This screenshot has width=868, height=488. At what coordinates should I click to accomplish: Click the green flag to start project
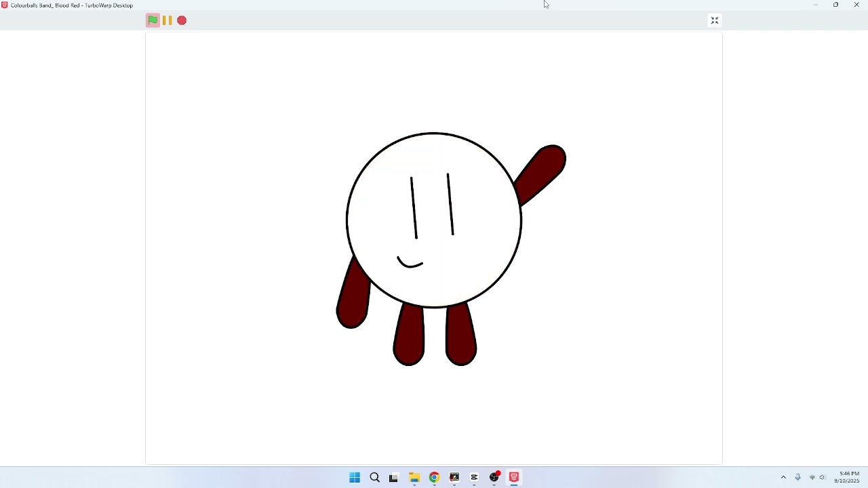[x=153, y=20]
